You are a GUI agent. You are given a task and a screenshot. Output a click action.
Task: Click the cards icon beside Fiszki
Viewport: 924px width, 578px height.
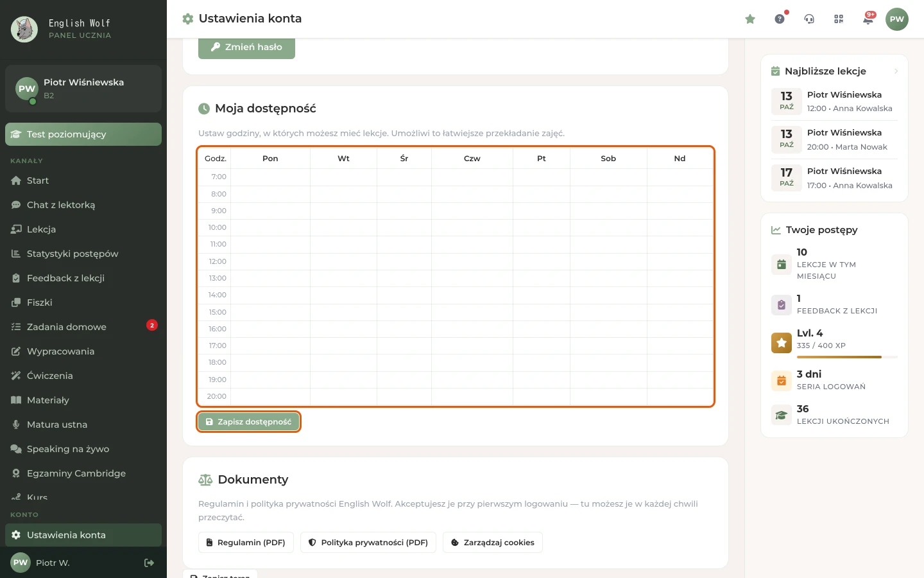coord(16,303)
